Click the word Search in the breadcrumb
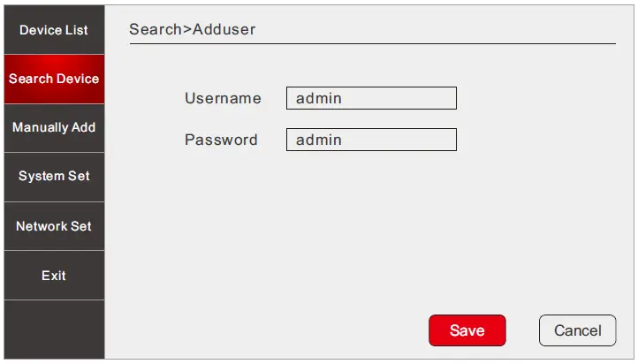Image resolution: width=638 pixels, height=364 pixels. pos(155,29)
